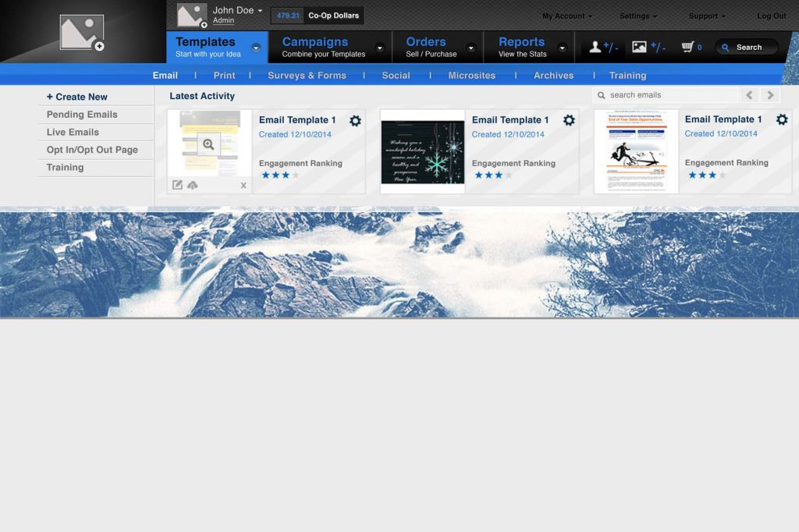The height and width of the screenshot is (532, 799).
Task: Click the add/remove user icon
Action: [603, 48]
